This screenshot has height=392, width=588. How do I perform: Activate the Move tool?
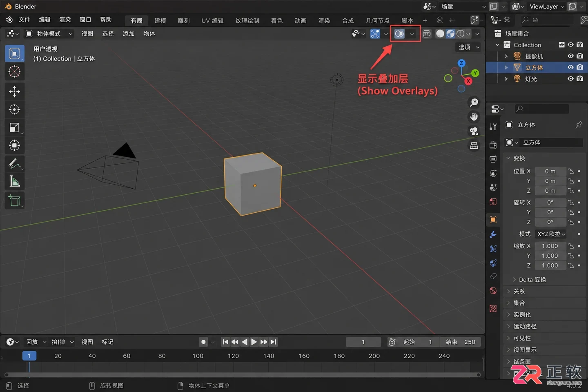pyautogui.click(x=14, y=91)
